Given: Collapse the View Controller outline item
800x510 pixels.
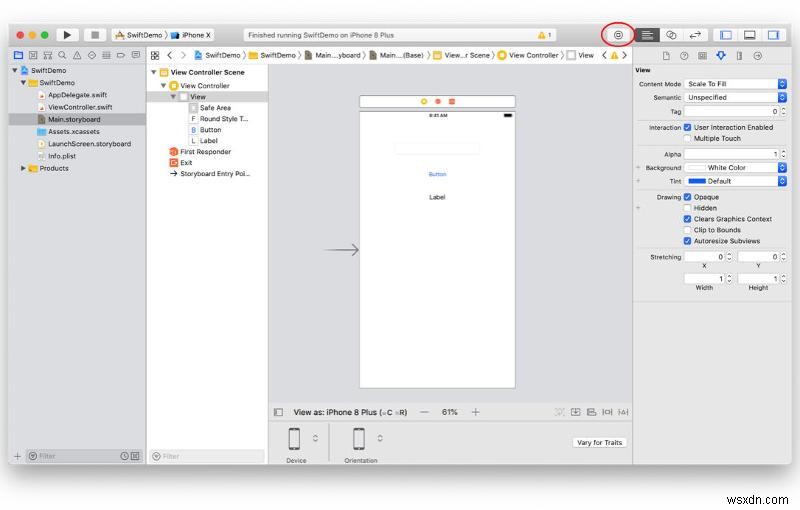Looking at the screenshot, I should pos(163,86).
